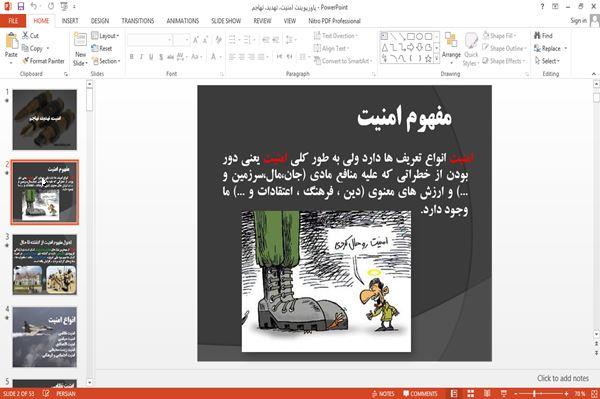This screenshot has width=600, height=399.
Task: Switch to the DESIGN tab
Action: point(100,21)
